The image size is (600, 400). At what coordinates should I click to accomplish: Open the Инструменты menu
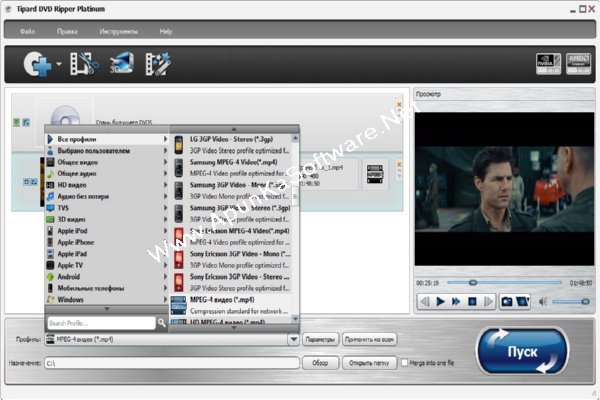coord(119,31)
